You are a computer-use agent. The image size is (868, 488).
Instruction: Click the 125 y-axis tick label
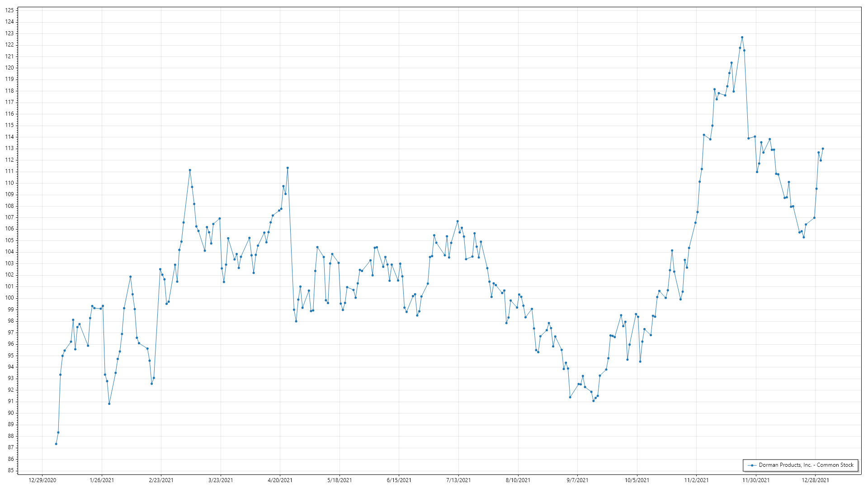point(10,10)
